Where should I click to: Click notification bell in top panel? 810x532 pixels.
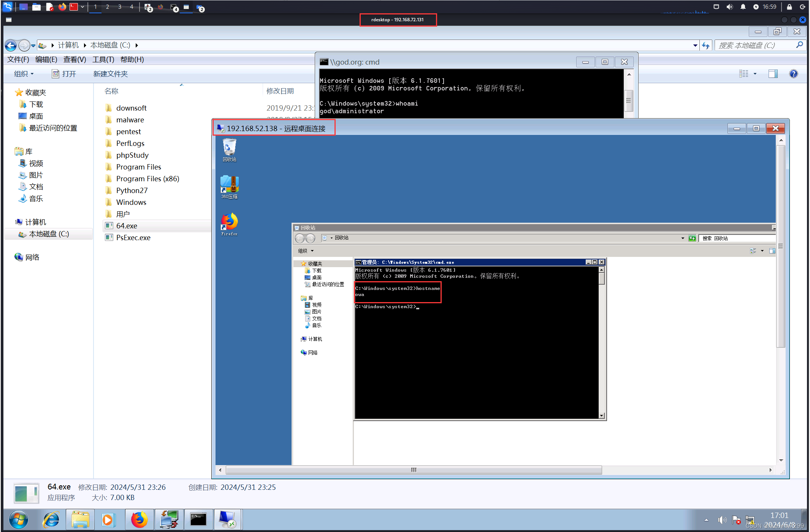pyautogui.click(x=743, y=7)
